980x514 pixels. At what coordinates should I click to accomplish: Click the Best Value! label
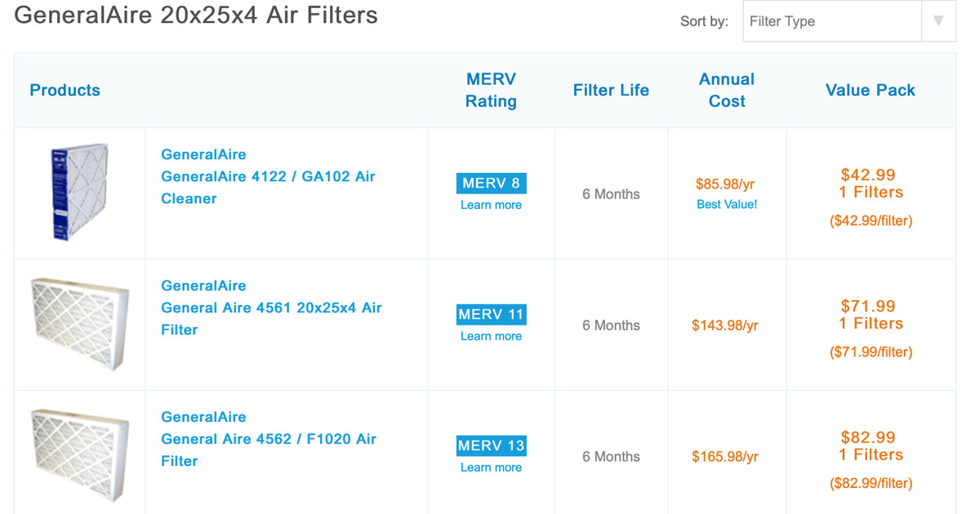pos(727,205)
